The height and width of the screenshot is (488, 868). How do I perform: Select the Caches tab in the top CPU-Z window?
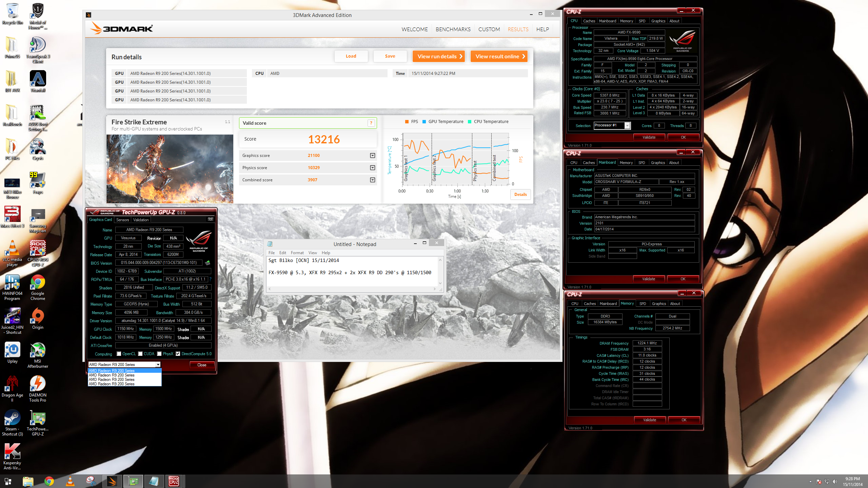pyautogui.click(x=589, y=21)
